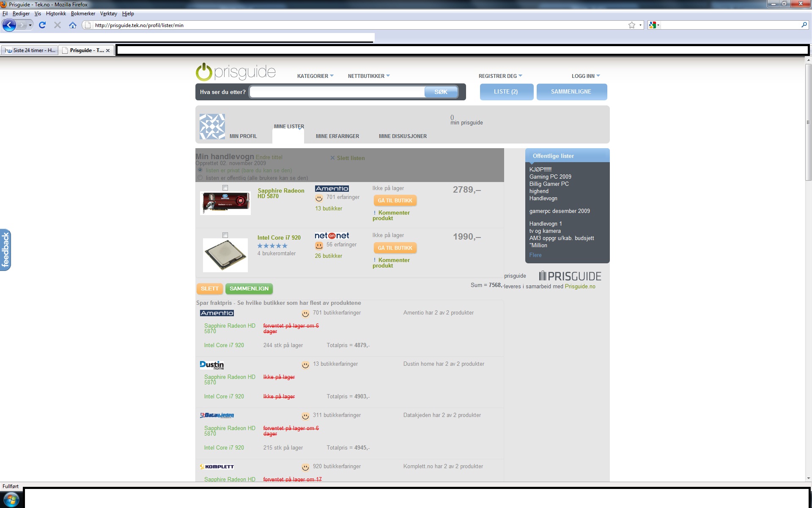Tick the Intel Core i7 920 checkbox
The image size is (812, 508).
225,235
